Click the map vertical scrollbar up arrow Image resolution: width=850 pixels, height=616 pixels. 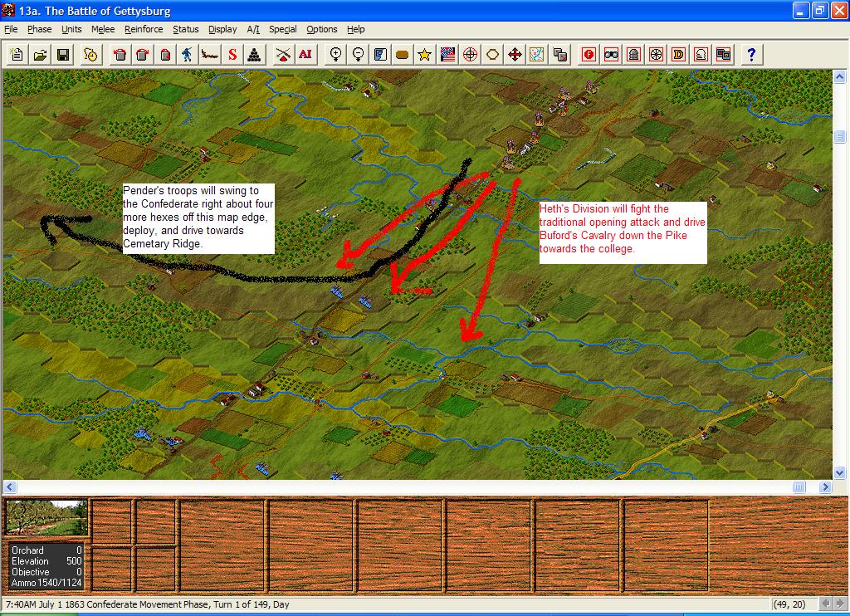click(x=839, y=77)
